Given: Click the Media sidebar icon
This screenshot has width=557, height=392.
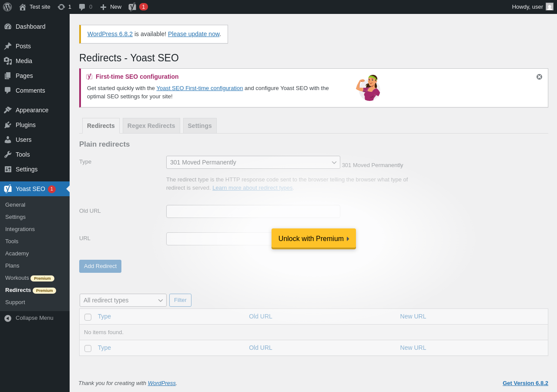Looking at the screenshot, I should coord(8,61).
